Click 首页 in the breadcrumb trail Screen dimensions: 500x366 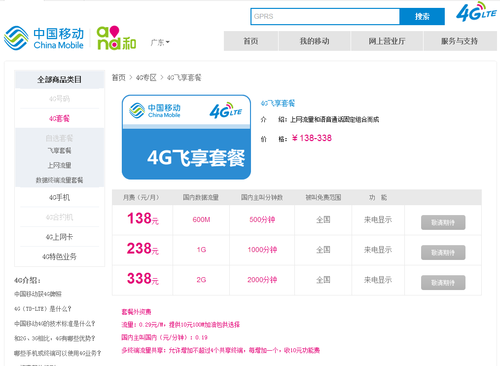119,78
